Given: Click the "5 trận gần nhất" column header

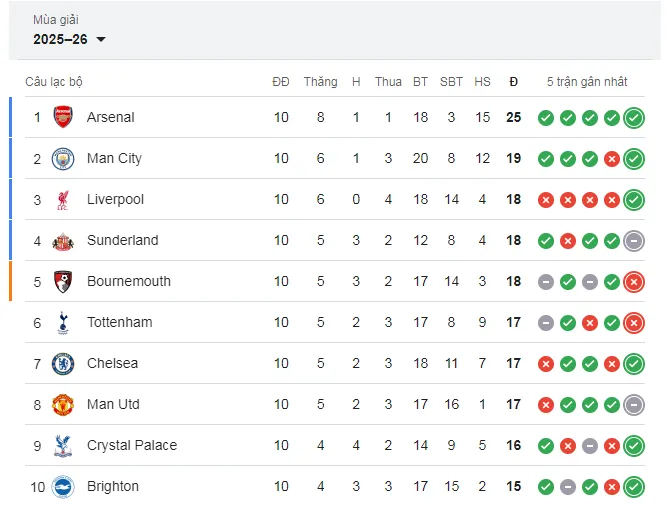Looking at the screenshot, I should tap(586, 81).
